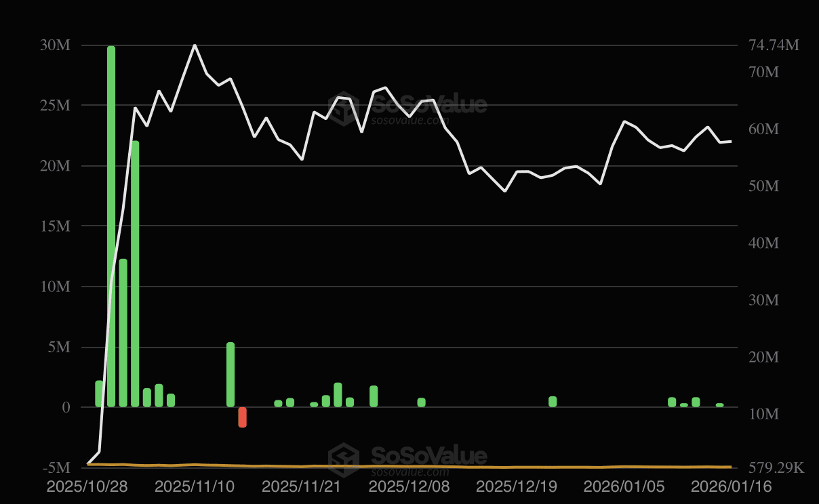
Task: Select the 2025/11/10 date label
Action: 195,486
